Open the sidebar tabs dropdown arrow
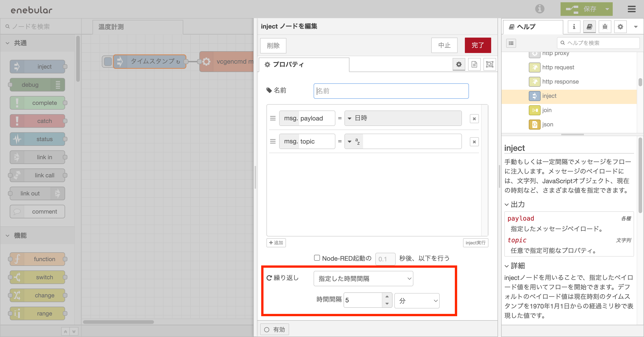The image size is (644, 337). tap(636, 27)
